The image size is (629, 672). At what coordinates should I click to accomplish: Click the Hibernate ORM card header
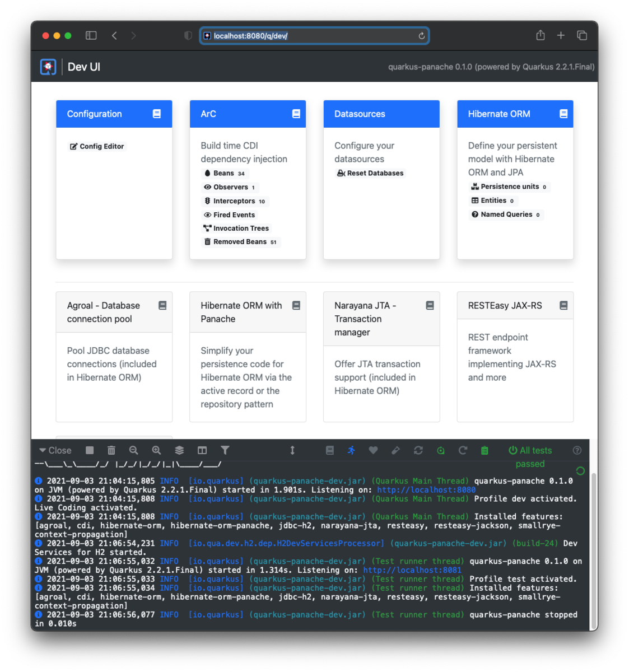click(515, 114)
